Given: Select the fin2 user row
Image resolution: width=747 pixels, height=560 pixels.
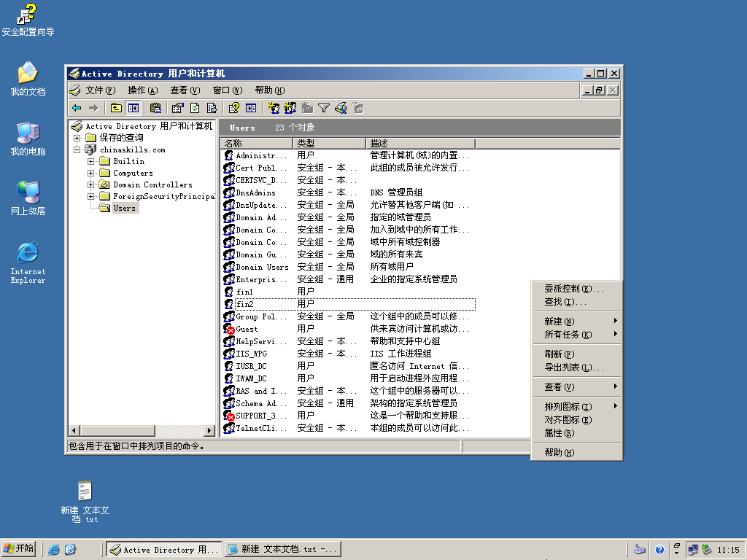Looking at the screenshot, I should pos(349,304).
